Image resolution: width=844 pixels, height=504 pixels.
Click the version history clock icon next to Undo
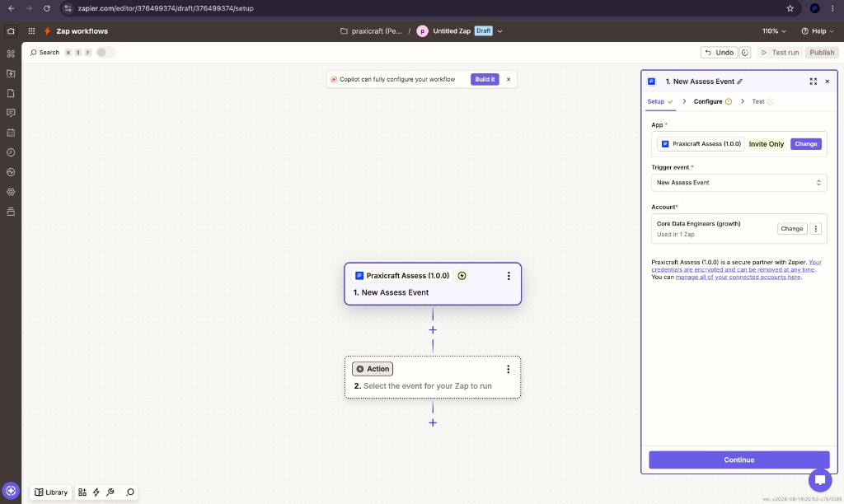[745, 53]
